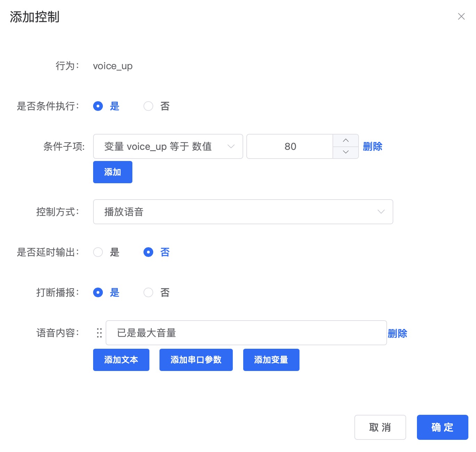Click the 添加 button under 条件子项
476x452 pixels.
pyautogui.click(x=113, y=172)
